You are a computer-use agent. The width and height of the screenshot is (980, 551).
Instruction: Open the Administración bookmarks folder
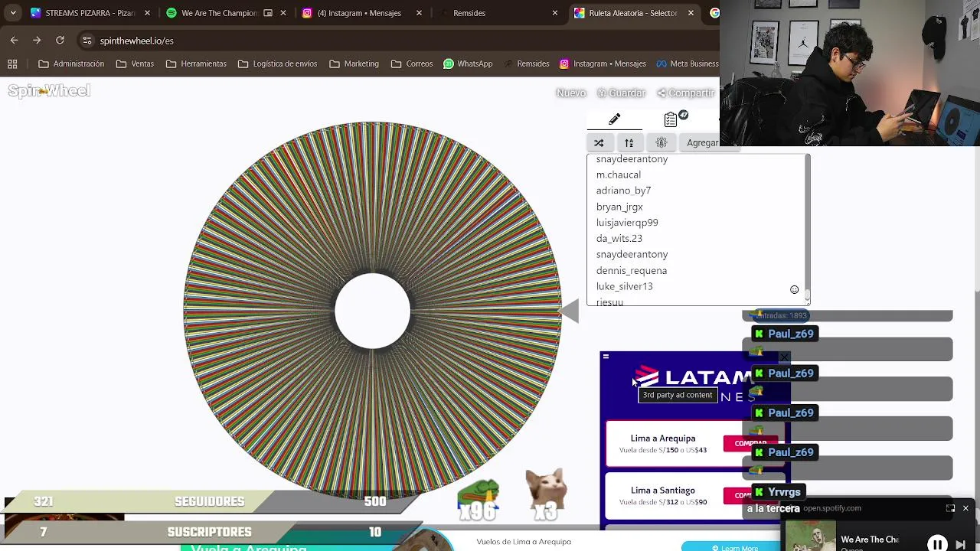click(71, 64)
